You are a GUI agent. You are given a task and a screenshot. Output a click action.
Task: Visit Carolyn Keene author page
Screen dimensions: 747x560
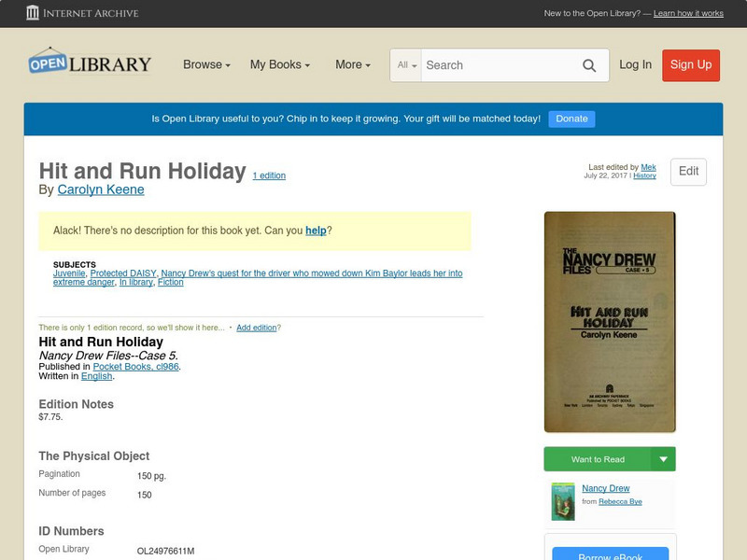[x=101, y=189]
